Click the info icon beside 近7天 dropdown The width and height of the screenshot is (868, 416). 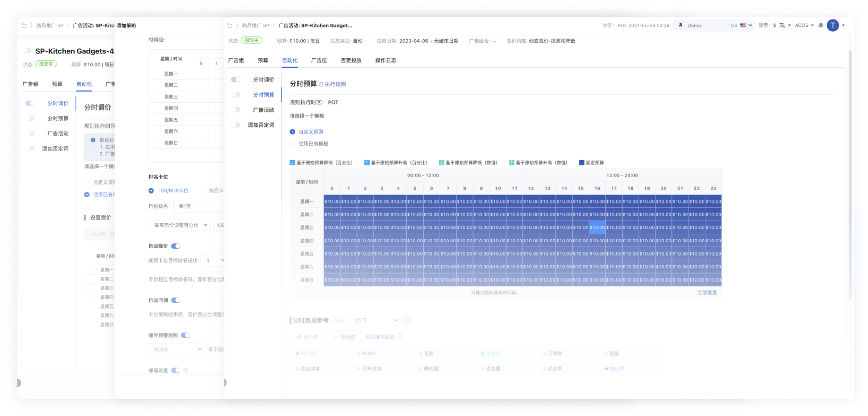point(407,320)
